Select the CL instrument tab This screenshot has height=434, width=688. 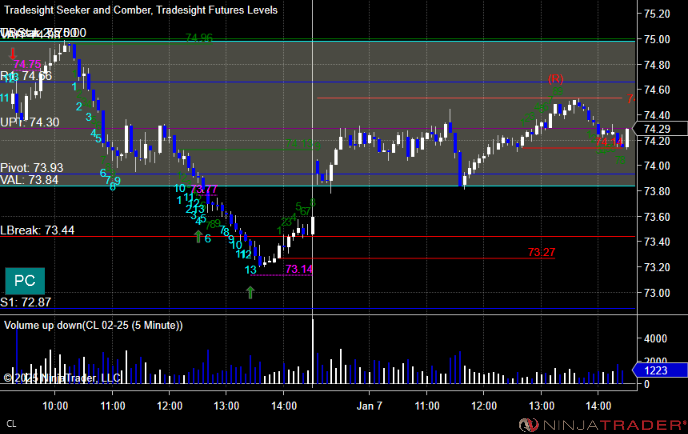(x=11, y=423)
